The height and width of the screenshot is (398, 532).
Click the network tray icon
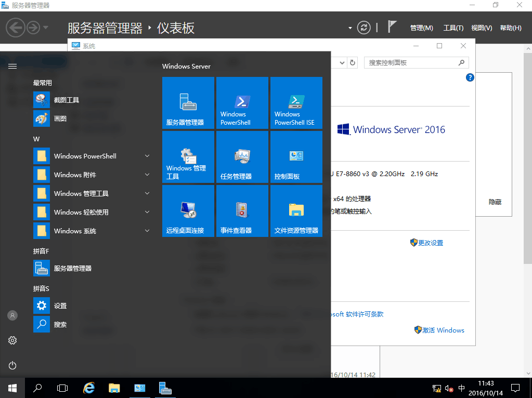[437, 389]
